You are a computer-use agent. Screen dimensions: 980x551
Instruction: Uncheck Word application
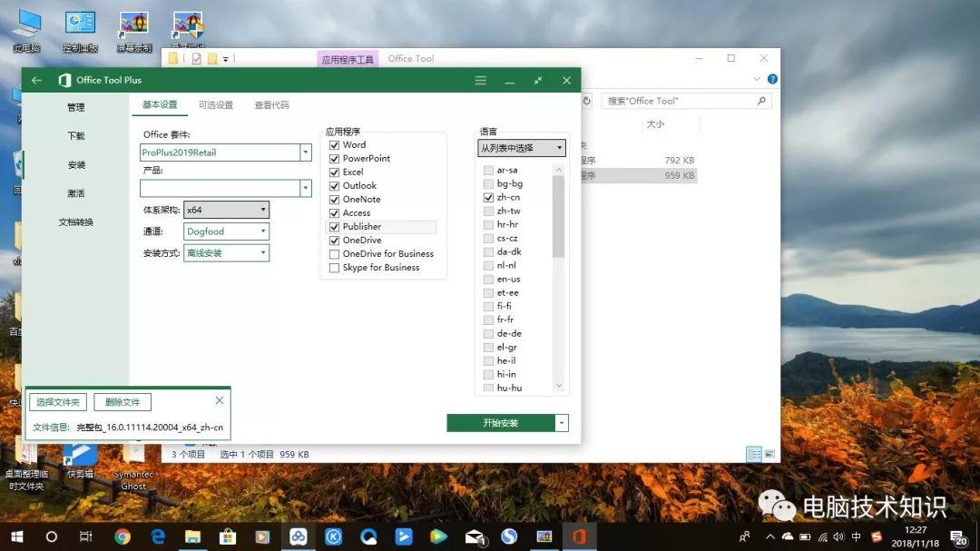[334, 145]
